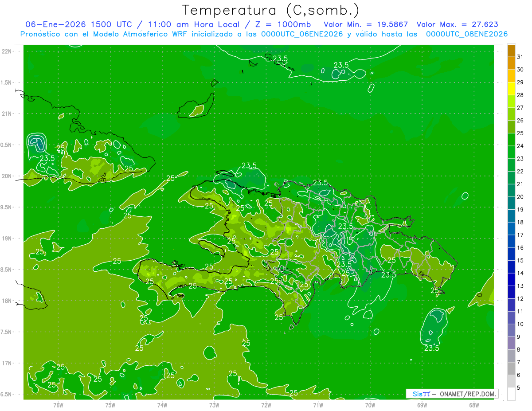Viewport: 532px width, 411px height.
Task: Click the legend value "24"
Action: pyautogui.click(x=520, y=146)
